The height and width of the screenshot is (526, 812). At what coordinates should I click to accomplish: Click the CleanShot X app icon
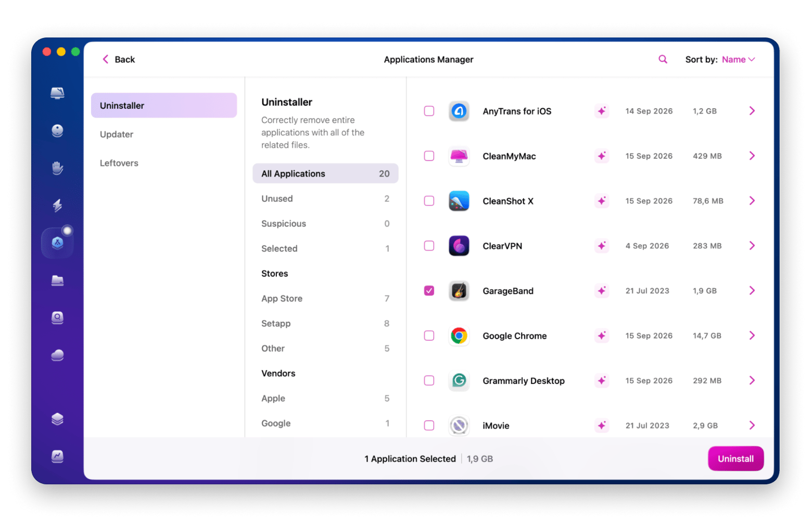[459, 201]
